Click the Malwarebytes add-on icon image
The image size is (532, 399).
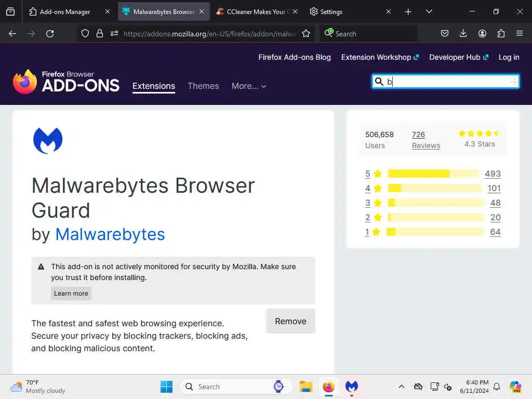point(48,140)
